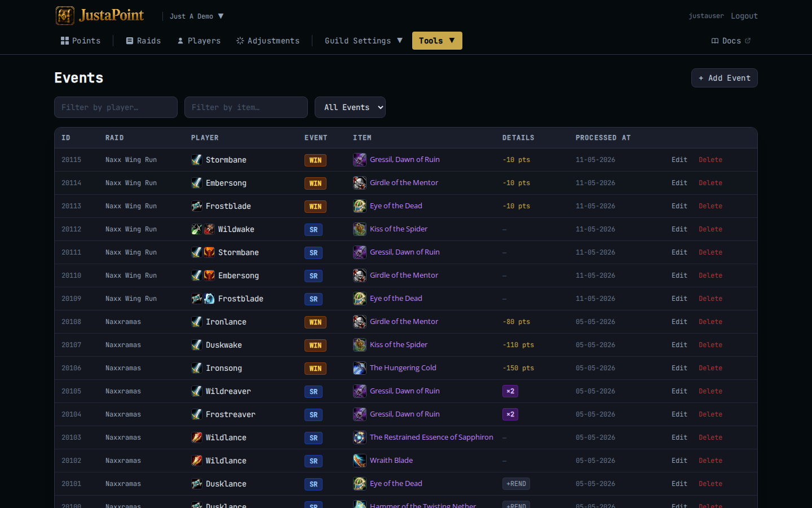Click player name Frostreaver
This screenshot has height=508, width=812.
click(x=231, y=414)
